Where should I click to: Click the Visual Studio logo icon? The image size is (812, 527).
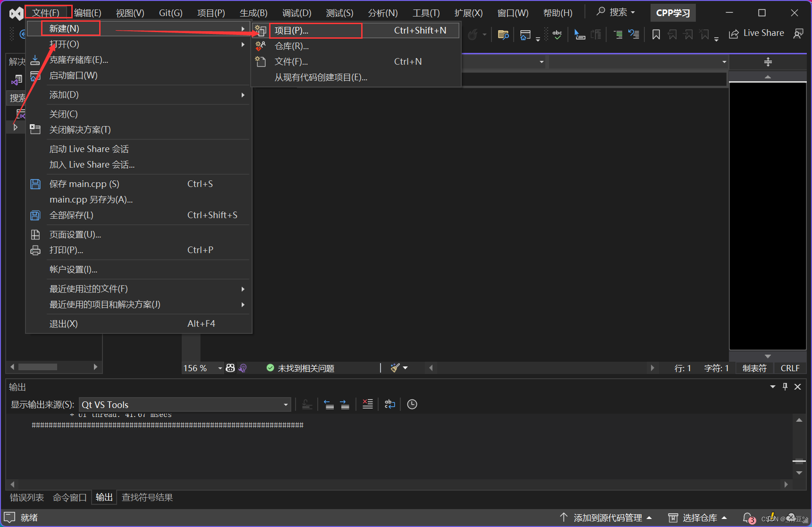coord(16,13)
